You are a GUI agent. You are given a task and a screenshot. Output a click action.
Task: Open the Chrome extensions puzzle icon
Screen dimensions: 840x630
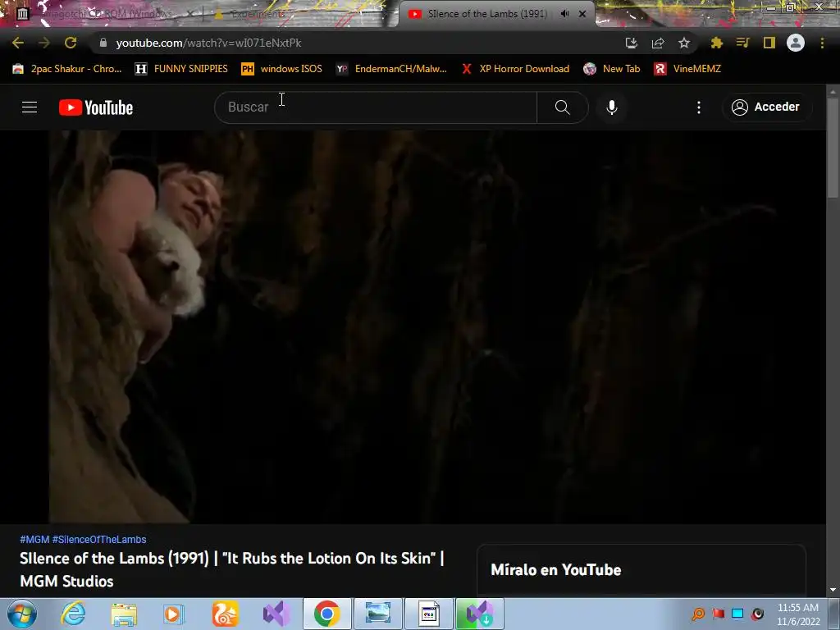pyautogui.click(x=717, y=43)
